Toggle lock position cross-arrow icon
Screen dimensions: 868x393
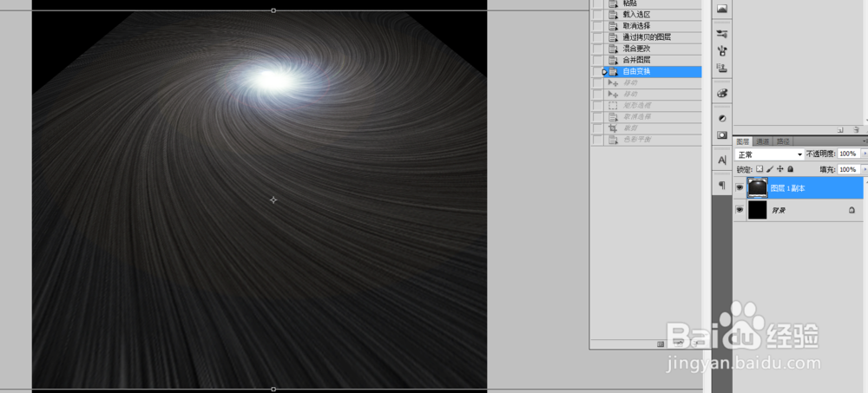click(780, 169)
